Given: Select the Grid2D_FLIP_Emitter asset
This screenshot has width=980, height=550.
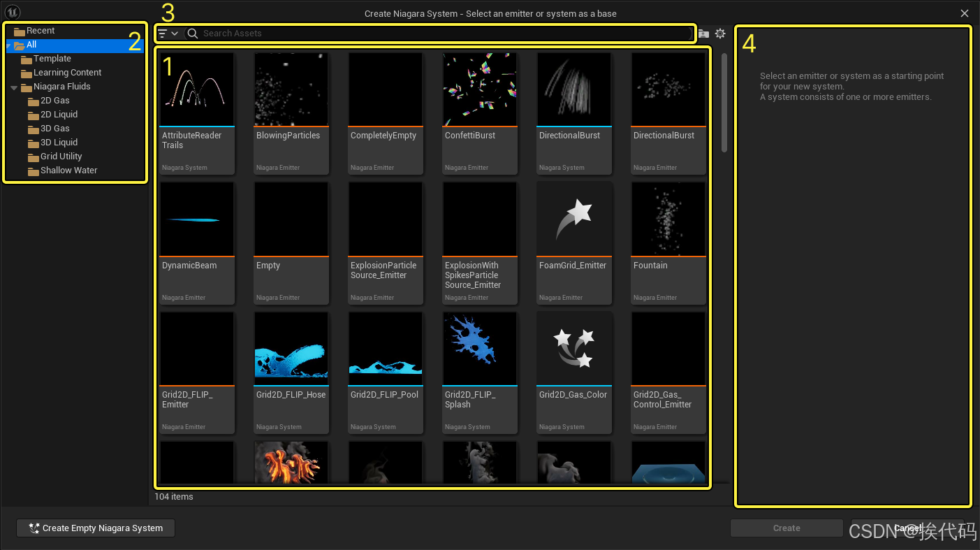Looking at the screenshot, I should point(197,372).
